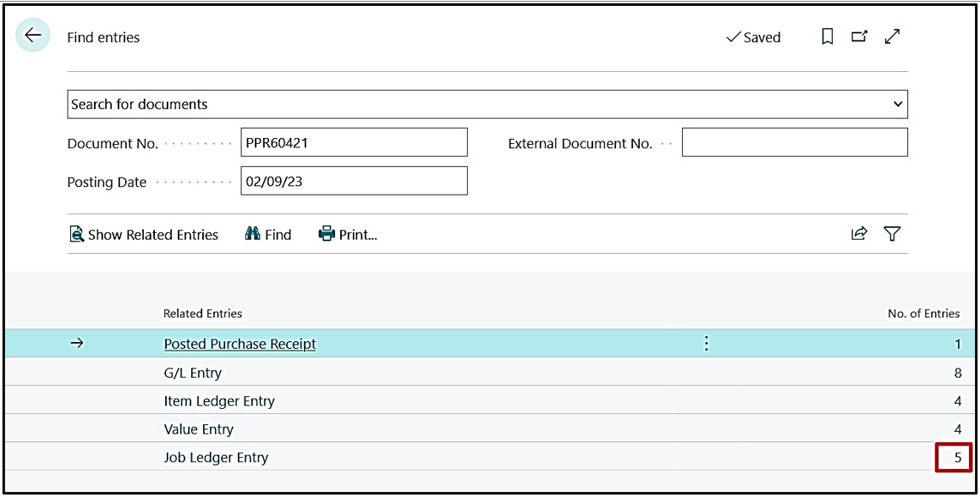Click the bookmark icon
This screenshot has width=980, height=497.
pyautogui.click(x=828, y=37)
